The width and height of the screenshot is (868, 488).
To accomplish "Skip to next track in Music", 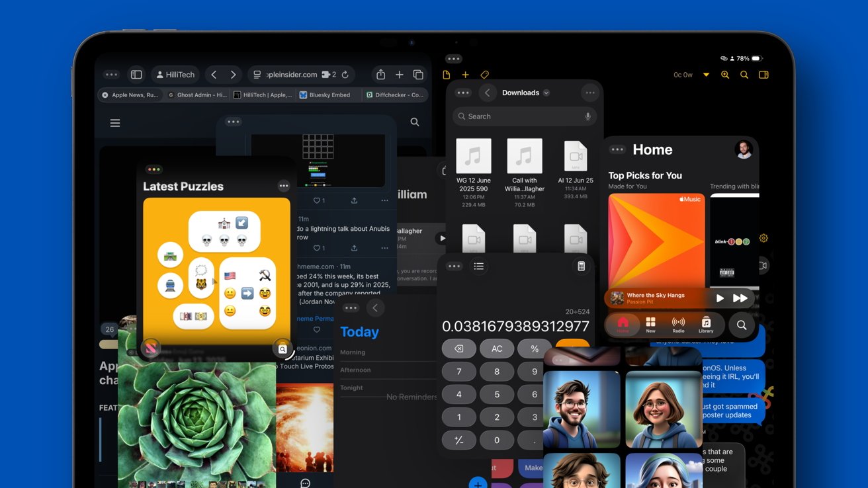I will pos(740,298).
